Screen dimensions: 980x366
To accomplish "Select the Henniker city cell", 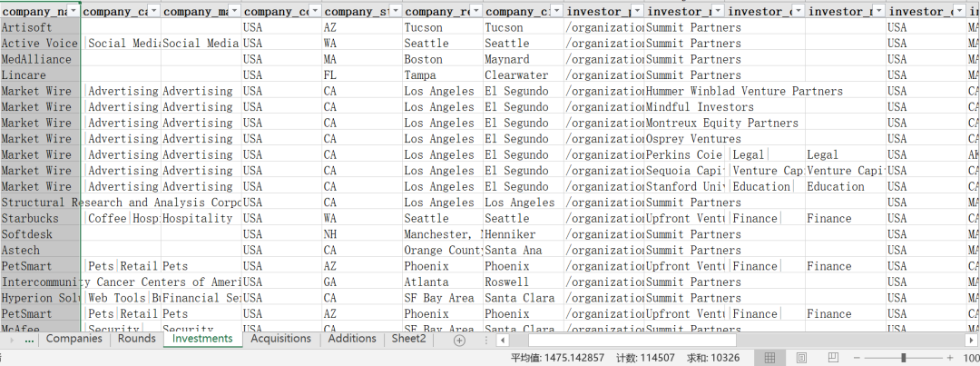I will pos(524,234).
